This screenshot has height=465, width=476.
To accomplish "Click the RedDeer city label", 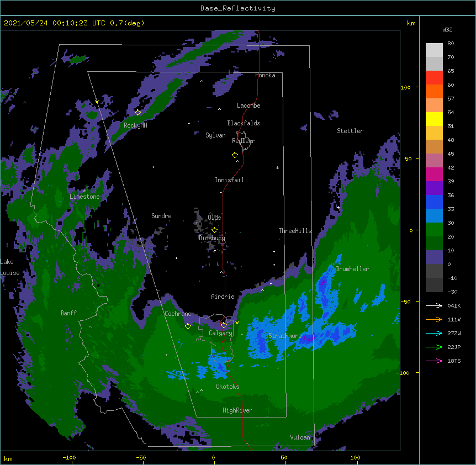I will pos(244,141).
